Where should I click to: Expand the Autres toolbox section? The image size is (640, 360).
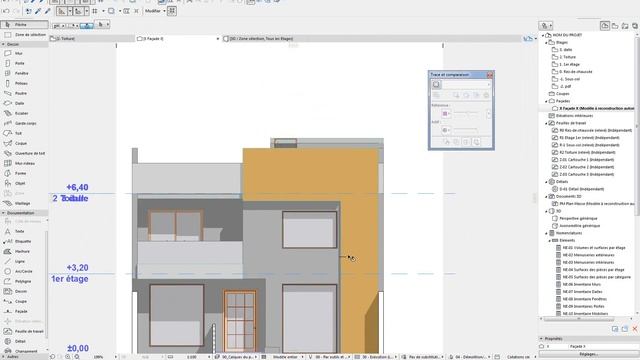pyautogui.click(x=3, y=357)
